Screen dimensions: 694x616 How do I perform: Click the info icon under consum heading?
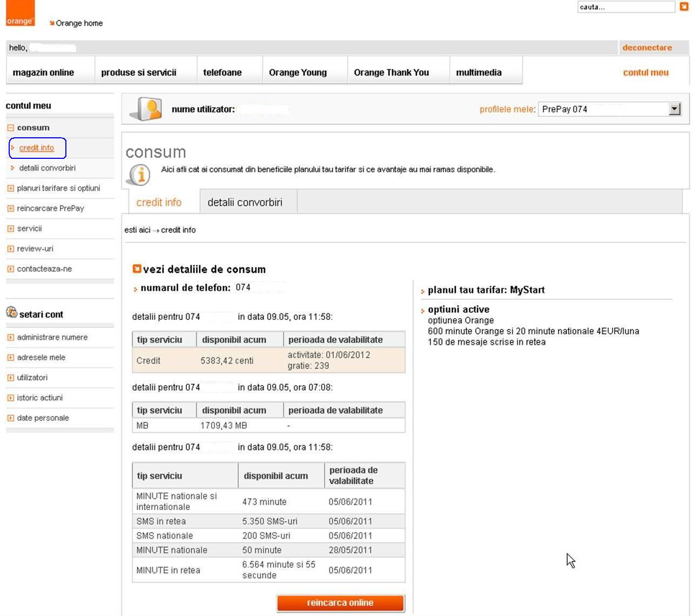pyautogui.click(x=138, y=174)
